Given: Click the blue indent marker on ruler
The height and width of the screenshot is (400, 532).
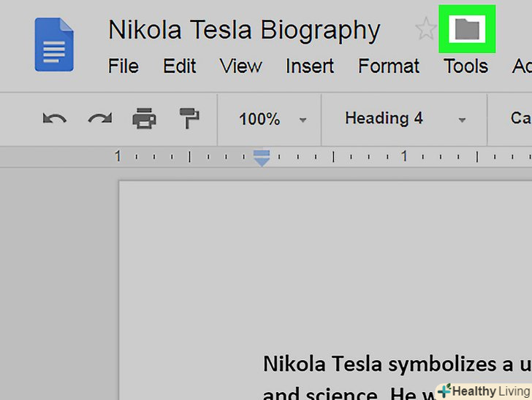Looking at the screenshot, I should pos(262,158).
